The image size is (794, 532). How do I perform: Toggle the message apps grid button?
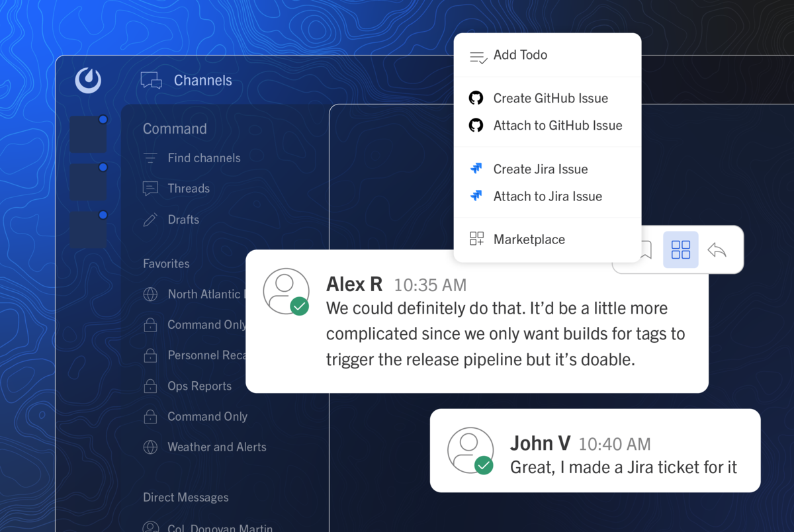pos(681,249)
